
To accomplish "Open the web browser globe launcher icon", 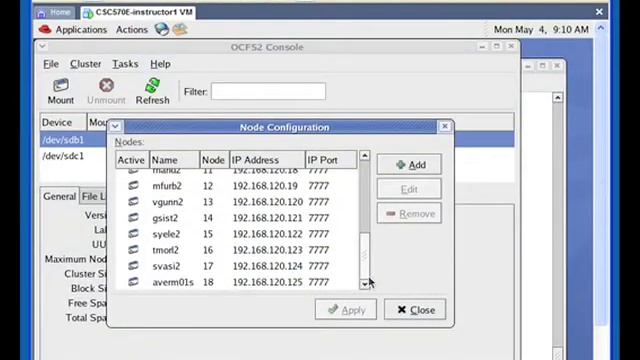I will tap(162, 29).
